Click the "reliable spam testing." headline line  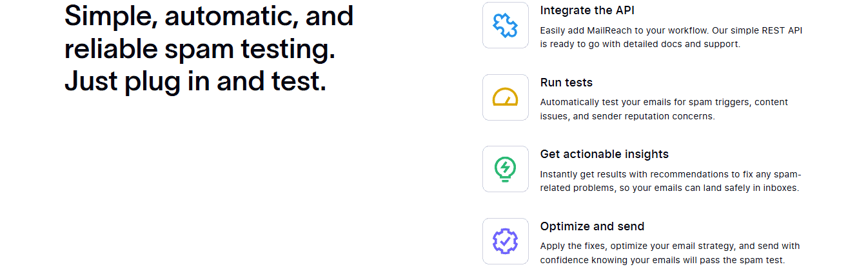200,49
